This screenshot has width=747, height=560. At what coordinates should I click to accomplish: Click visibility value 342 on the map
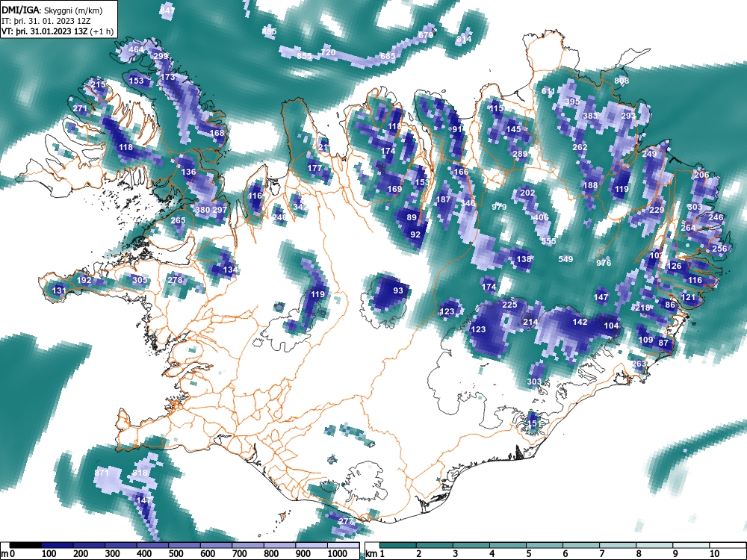300,207
